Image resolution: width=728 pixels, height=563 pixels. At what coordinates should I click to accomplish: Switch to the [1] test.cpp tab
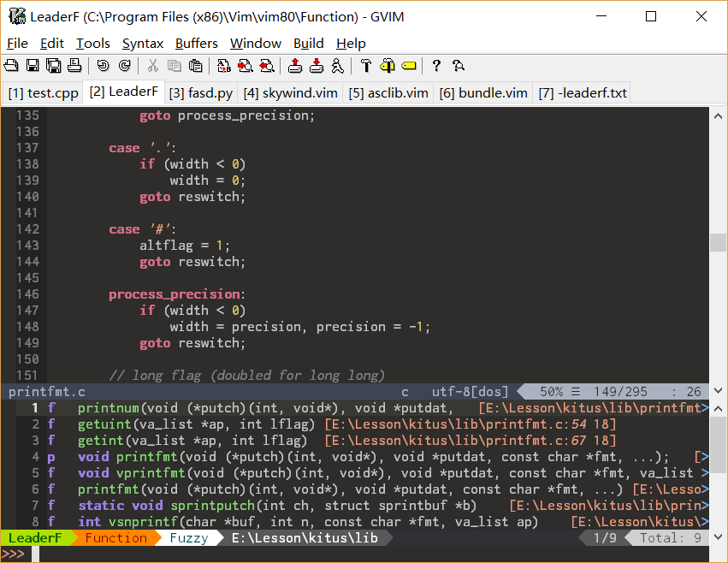point(43,93)
